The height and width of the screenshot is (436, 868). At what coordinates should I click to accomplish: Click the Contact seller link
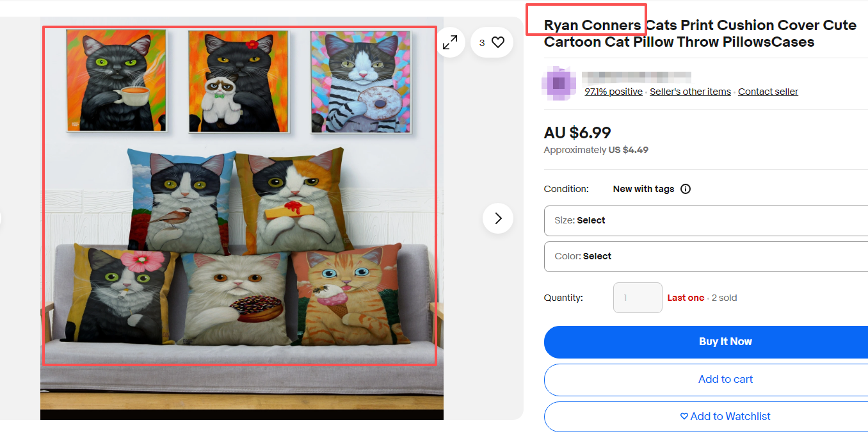tap(768, 92)
